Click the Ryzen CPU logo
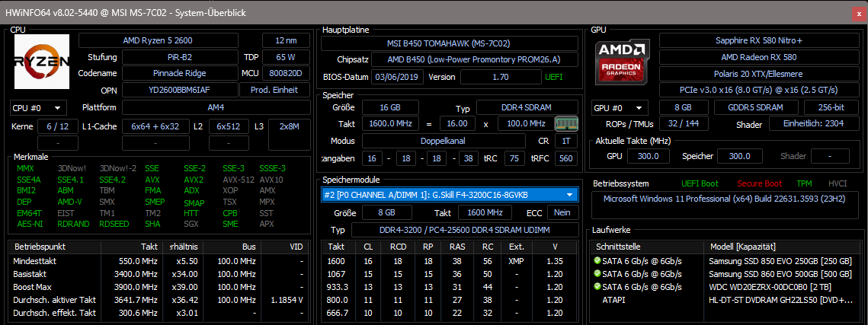This screenshot has width=868, height=325. [x=42, y=62]
